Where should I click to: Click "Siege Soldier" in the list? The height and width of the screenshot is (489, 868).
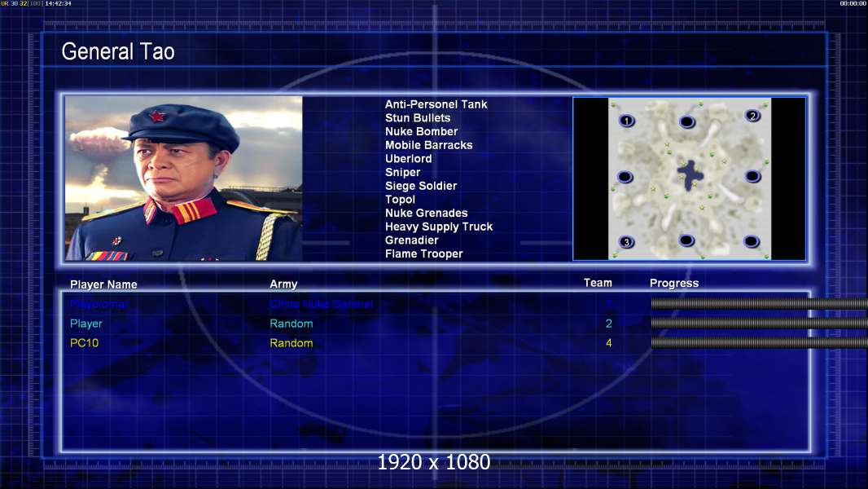pyautogui.click(x=421, y=186)
